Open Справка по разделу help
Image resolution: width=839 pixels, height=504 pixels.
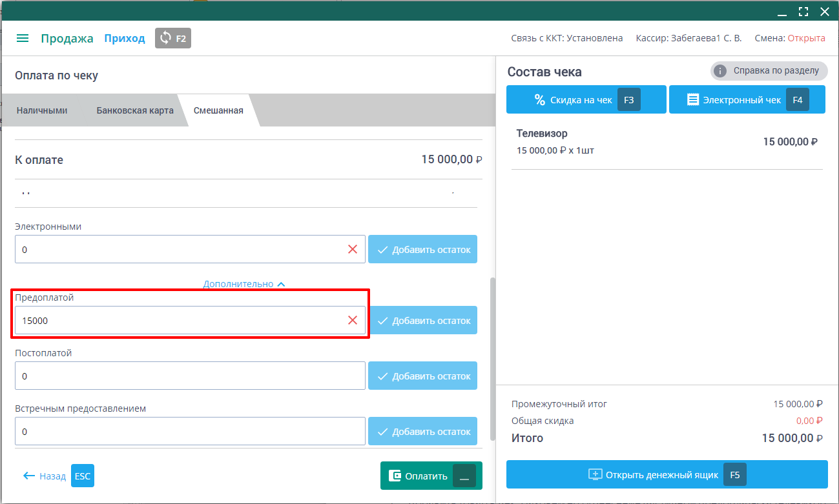click(769, 71)
